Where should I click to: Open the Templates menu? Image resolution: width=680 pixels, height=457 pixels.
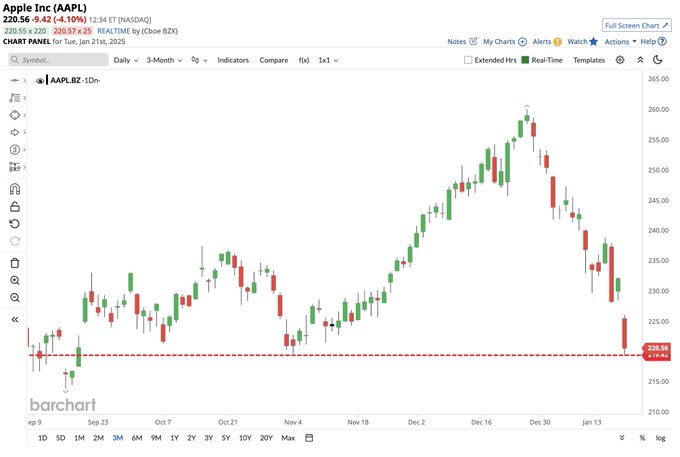[x=589, y=60]
